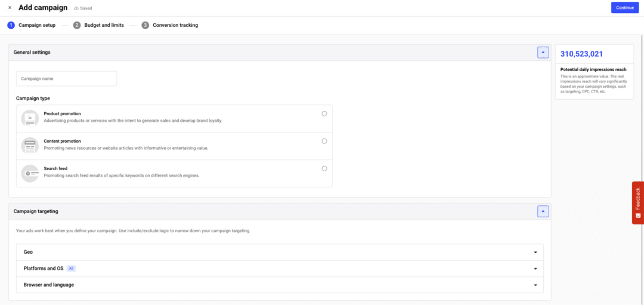Select the Product promotion radio button

(324, 113)
